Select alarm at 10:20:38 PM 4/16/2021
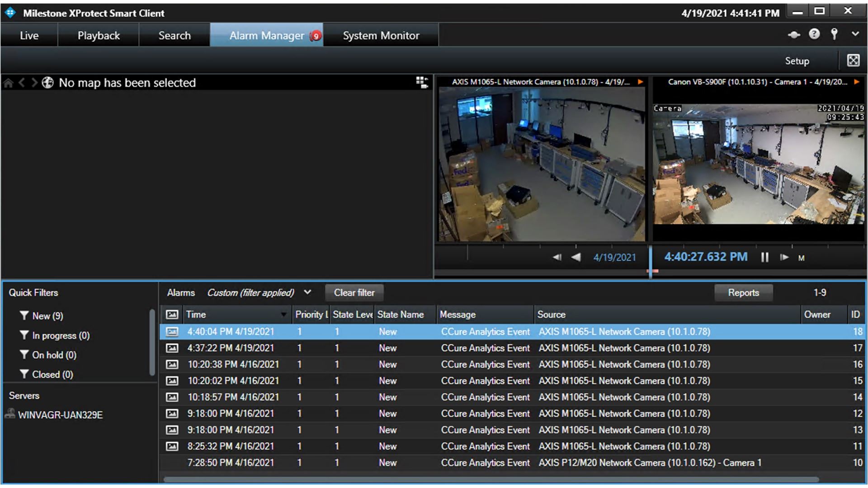 513,364
